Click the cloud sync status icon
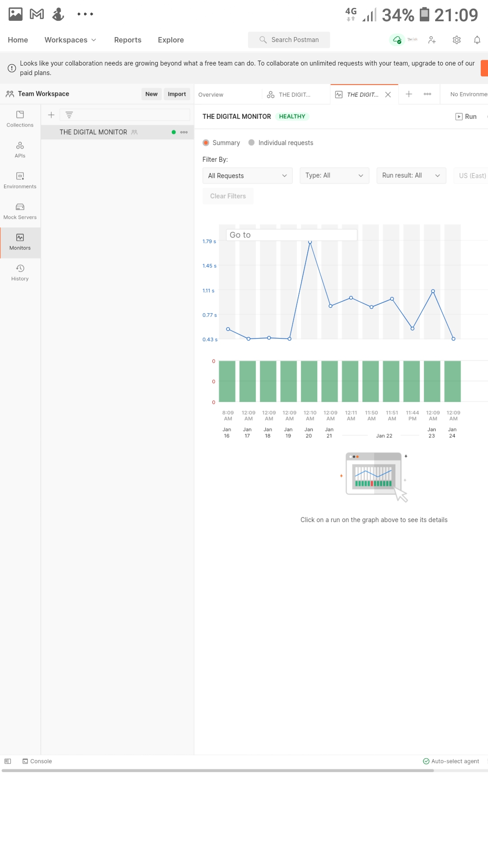The height and width of the screenshot is (868, 488). (x=397, y=40)
